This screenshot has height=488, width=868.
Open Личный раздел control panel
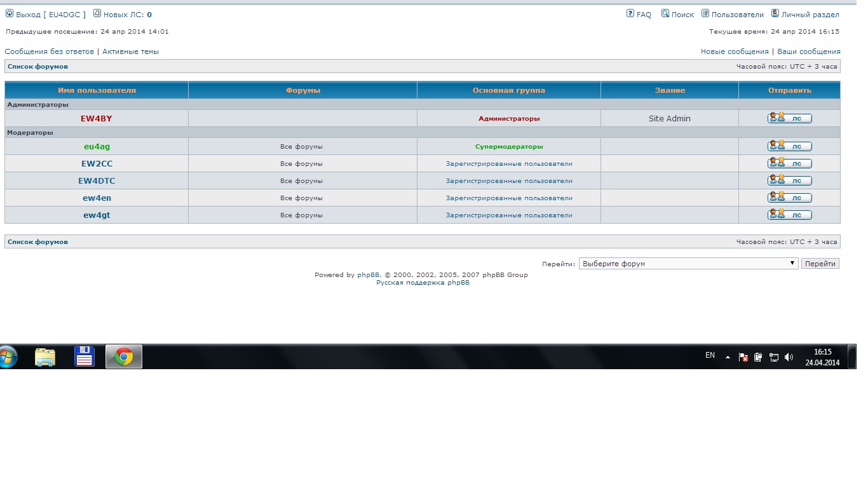[x=805, y=14]
